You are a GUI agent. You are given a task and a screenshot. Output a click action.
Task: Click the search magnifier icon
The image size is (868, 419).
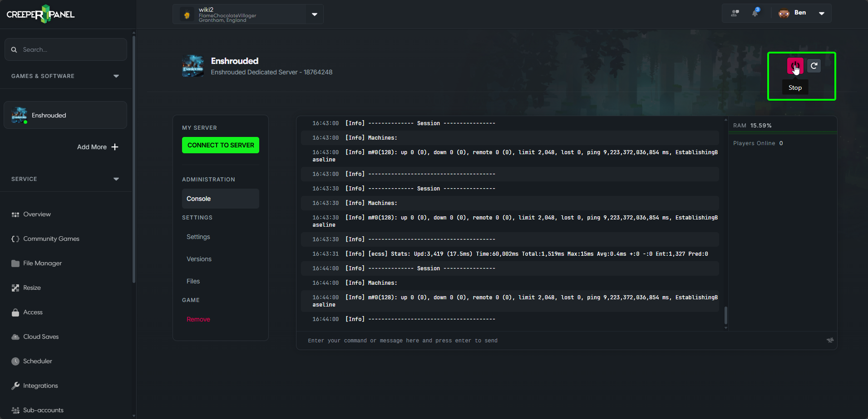tap(14, 49)
